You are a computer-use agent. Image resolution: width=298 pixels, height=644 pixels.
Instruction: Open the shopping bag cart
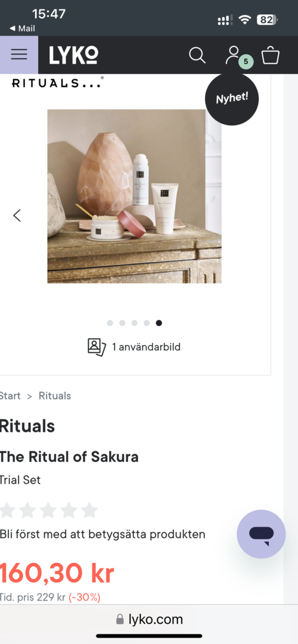coord(271,55)
